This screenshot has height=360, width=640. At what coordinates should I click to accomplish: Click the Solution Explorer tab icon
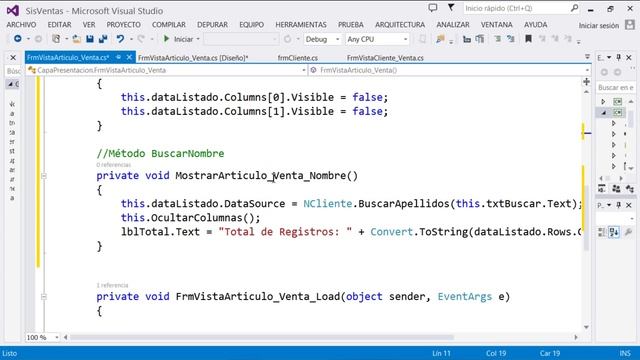pyautogui.click(x=602, y=189)
